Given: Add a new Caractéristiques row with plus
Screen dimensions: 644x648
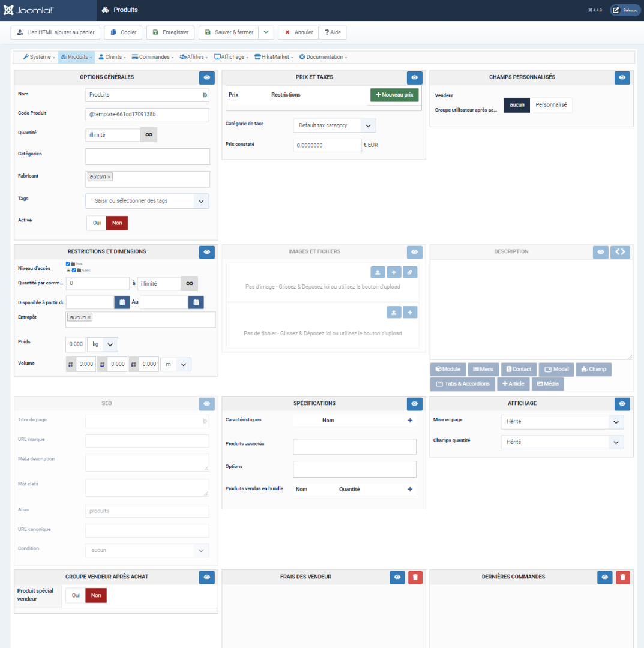Looking at the screenshot, I should click(410, 420).
